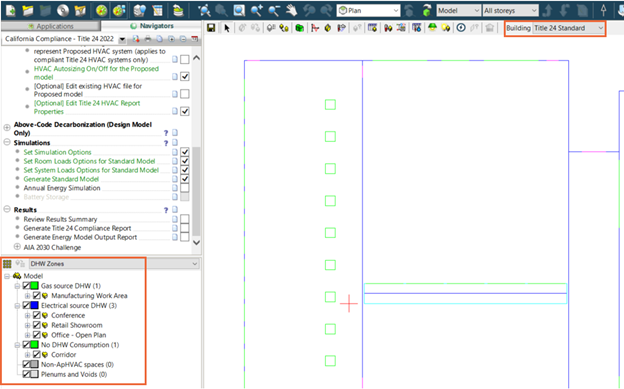Click the Zoom out magnifier icon
This screenshot has height=389, width=624.
tap(274, 10)
